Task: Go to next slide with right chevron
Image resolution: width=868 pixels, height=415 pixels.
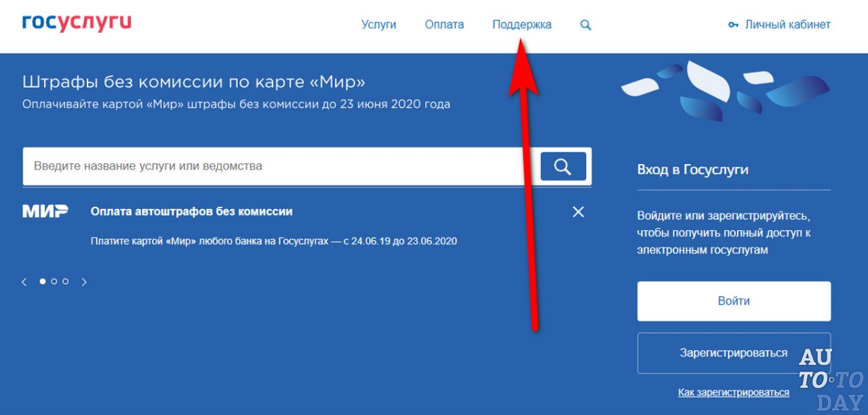Action: click(x=84, y=282)
